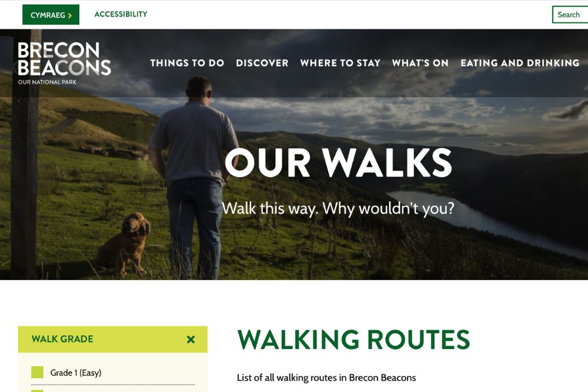Image resolution: width=588 pixels, height=392 pixels.
Task: Click into the Search field
Action: 570,15
